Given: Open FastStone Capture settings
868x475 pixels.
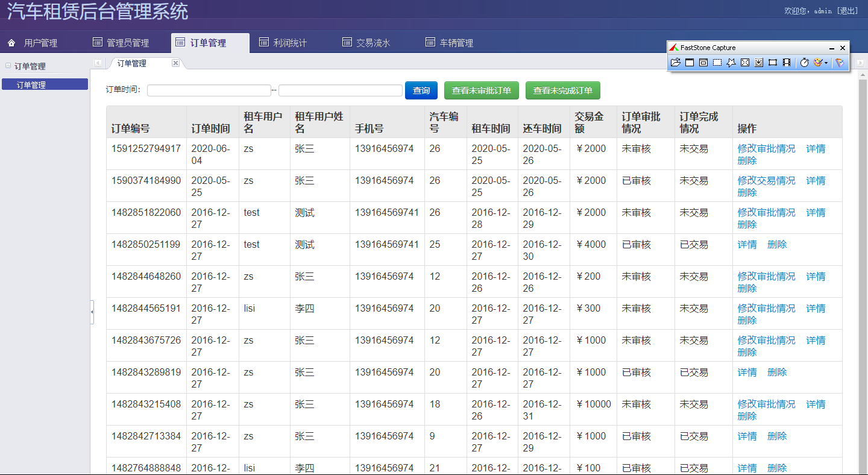Looking at the screenshot, I should 839,62.
